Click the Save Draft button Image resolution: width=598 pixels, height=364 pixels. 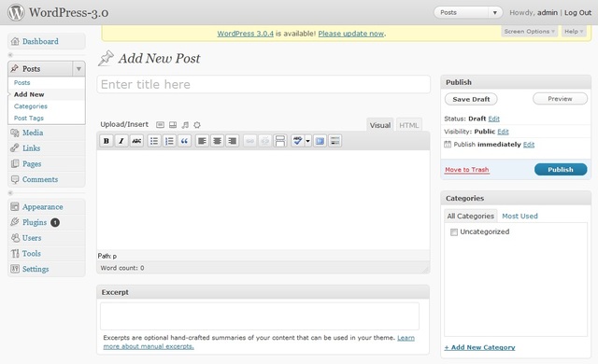471,99
